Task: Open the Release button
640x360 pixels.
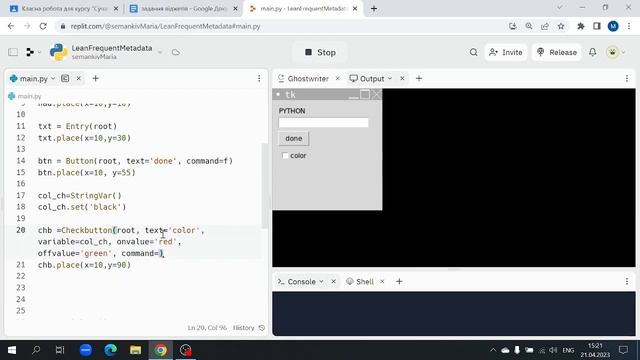Action: [x=557, y=52]
